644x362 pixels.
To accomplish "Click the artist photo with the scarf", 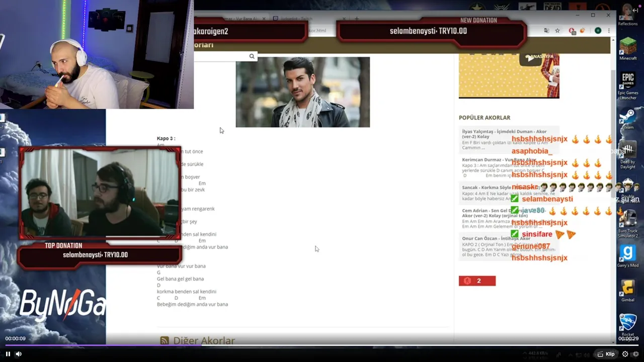I will [x=303, y=92].
